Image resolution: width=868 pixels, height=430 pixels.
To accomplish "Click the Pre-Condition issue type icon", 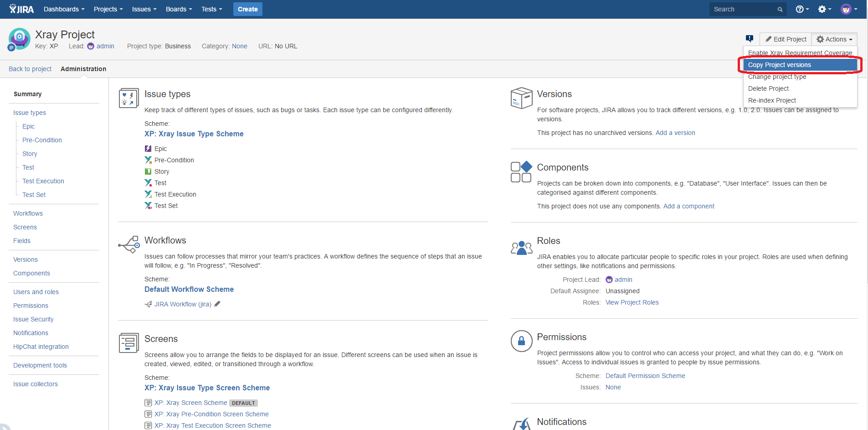I will click(x=148, y=160).
